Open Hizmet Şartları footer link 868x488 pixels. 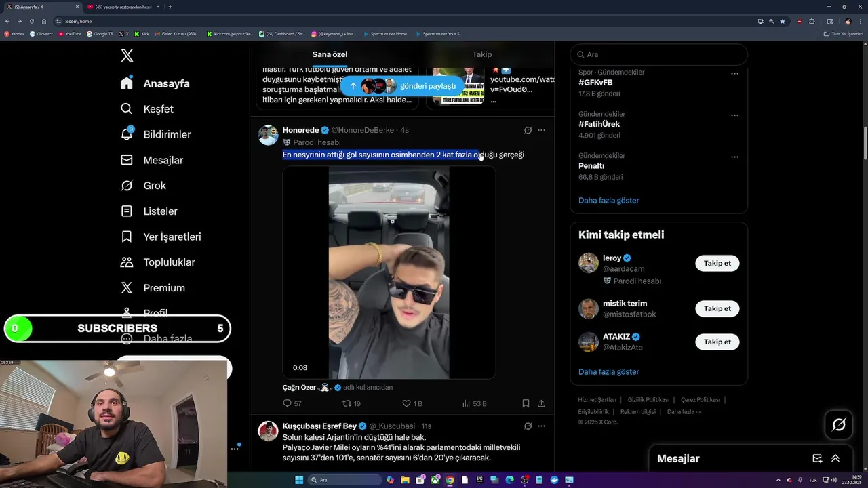(597, 400)
